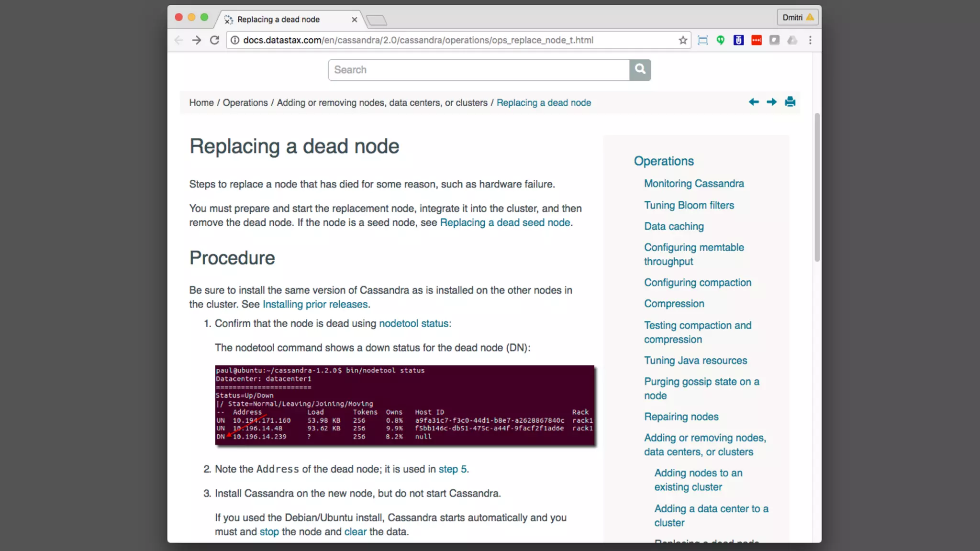View the site information icon
The width and height of the screenshot is (980, 551).
235,40
